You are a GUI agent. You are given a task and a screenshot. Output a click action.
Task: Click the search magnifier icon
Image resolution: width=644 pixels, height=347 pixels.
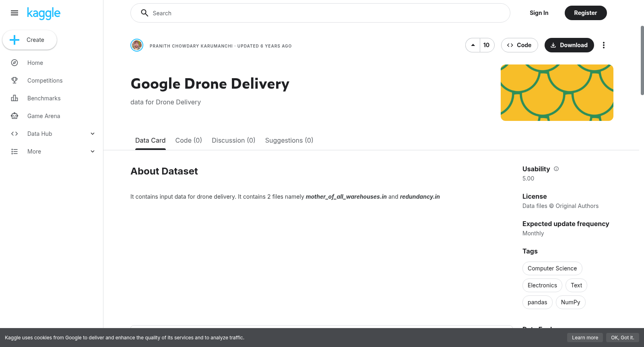(144, 13)
